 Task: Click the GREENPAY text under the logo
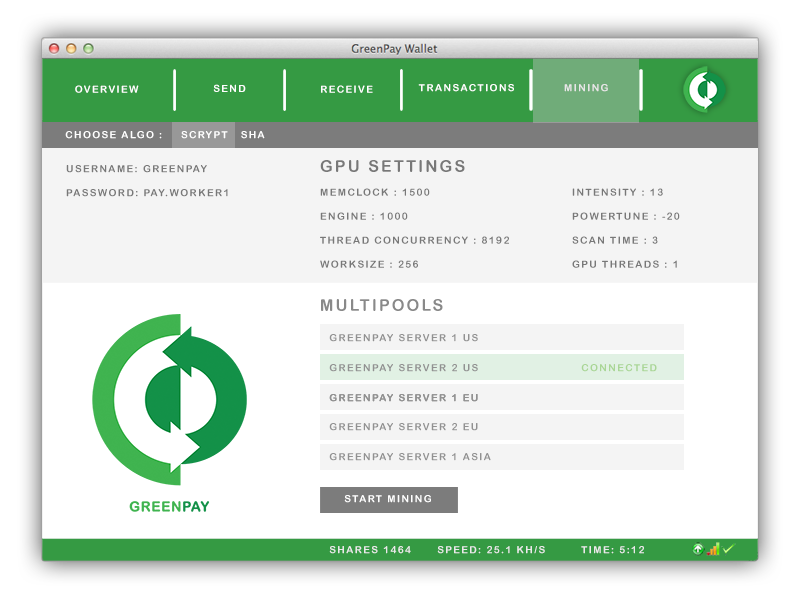[169, 507]
